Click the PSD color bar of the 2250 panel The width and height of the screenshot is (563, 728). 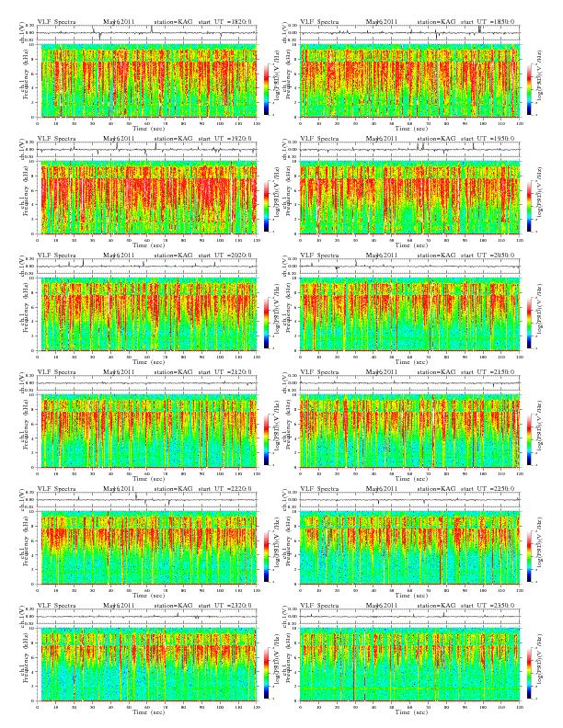point(529,556)
